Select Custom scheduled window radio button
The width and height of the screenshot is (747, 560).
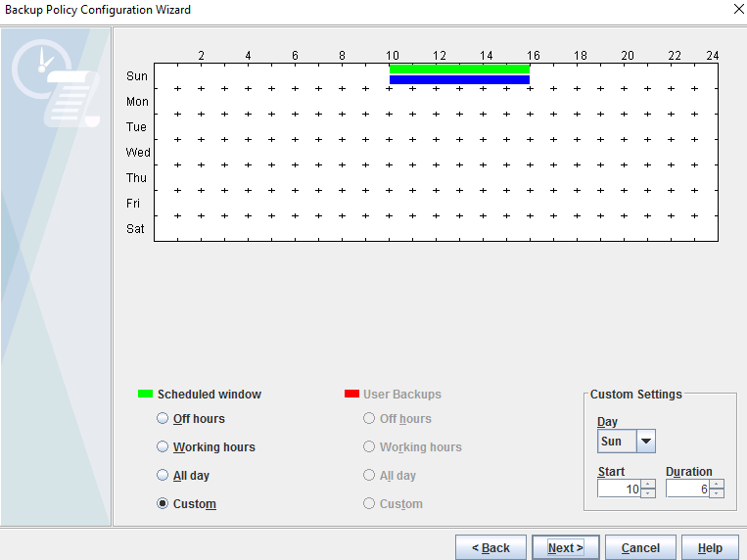point(163,504)
